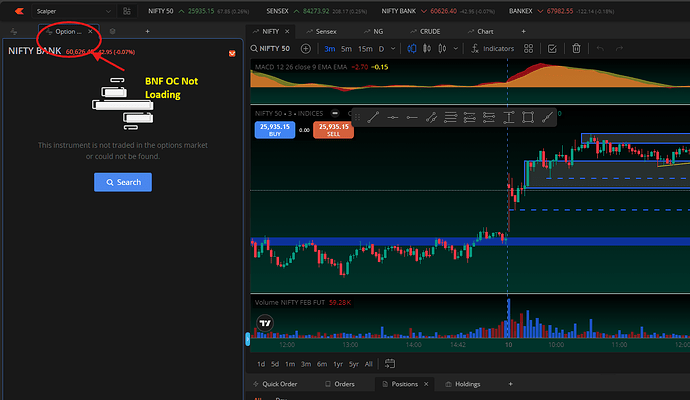
Task: Open the Orders tab
Action: [x=340, y=384]
